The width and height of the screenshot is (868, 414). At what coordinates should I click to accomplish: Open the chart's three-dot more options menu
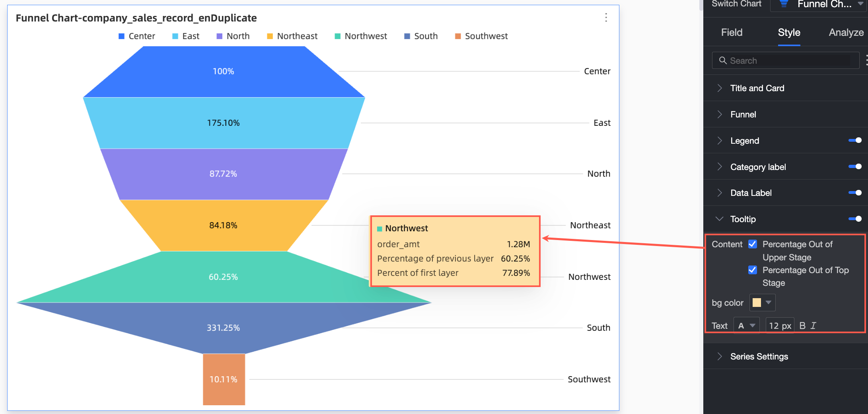(x=606, y=18)
